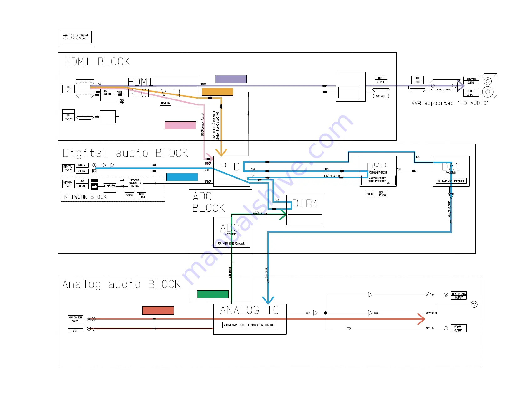Click the headphone line amplifier triangle

[x=370, y=295]
